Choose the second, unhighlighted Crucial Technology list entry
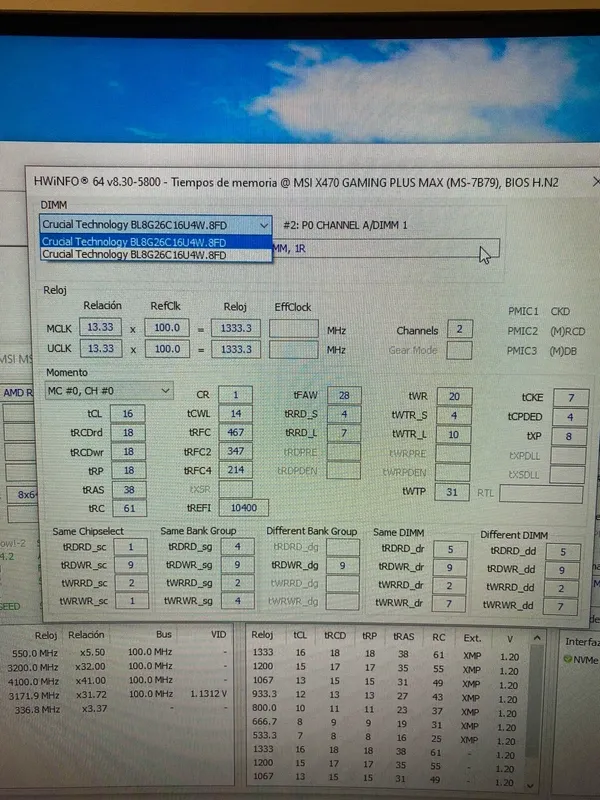The image size is (600, 800). (x=156, y=255)
